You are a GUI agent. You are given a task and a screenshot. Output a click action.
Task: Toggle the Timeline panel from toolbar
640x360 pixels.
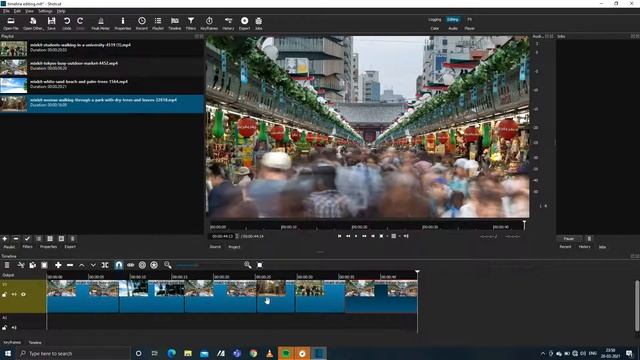coord(175,23)
